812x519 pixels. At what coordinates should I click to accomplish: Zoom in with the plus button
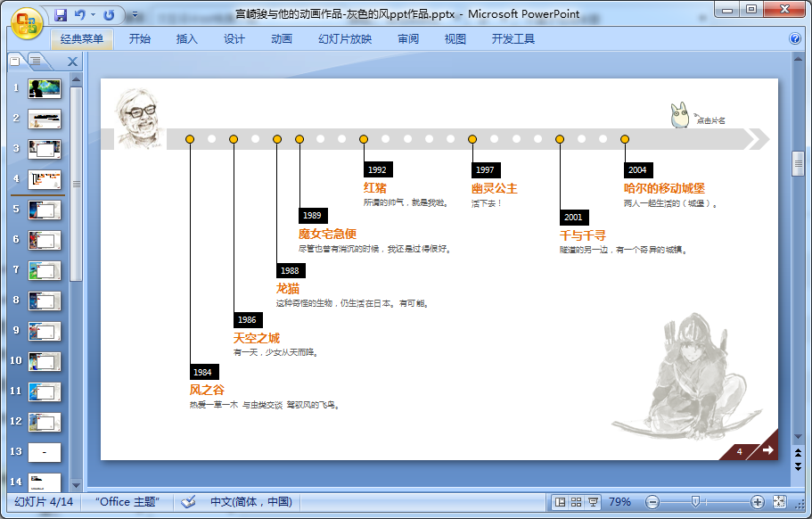click(x=757, y=502)
